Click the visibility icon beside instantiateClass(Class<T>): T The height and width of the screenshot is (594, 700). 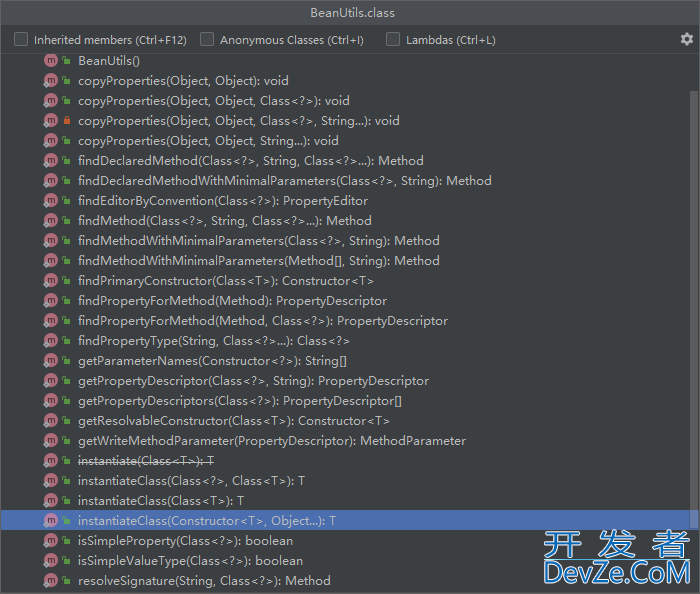point(67,501)
